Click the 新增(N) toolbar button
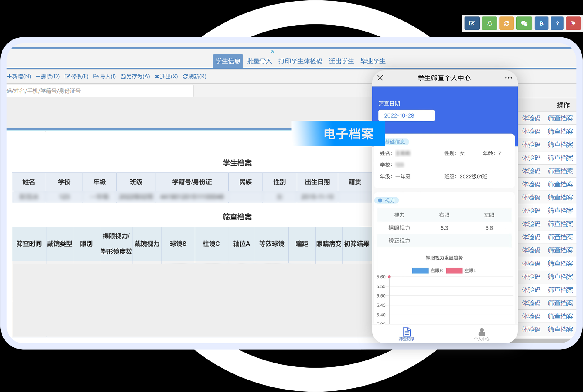The height and width of the screenshot is (392, 583). 19,76
